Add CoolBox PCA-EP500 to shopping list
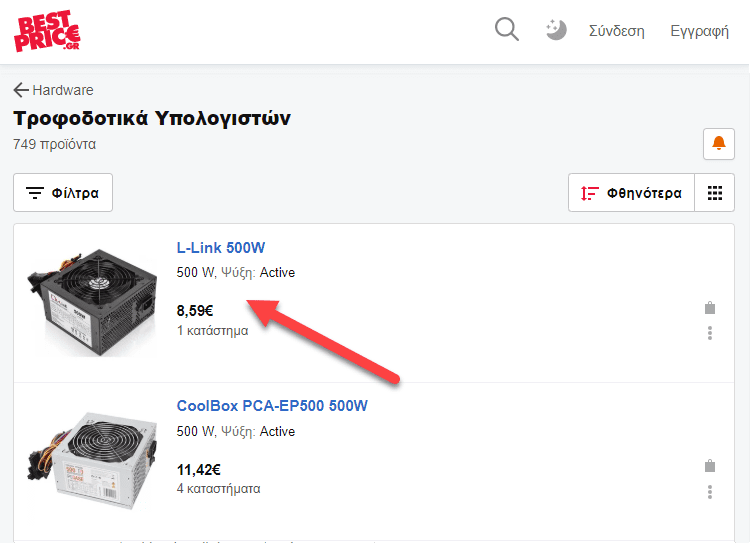Viewport: 750px width, 543px height. click(710, 466)
